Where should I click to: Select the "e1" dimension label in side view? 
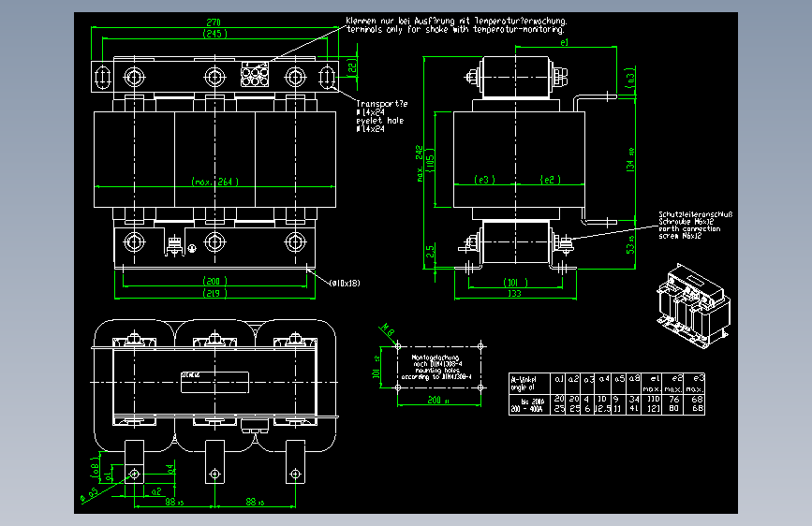point(565,42)
